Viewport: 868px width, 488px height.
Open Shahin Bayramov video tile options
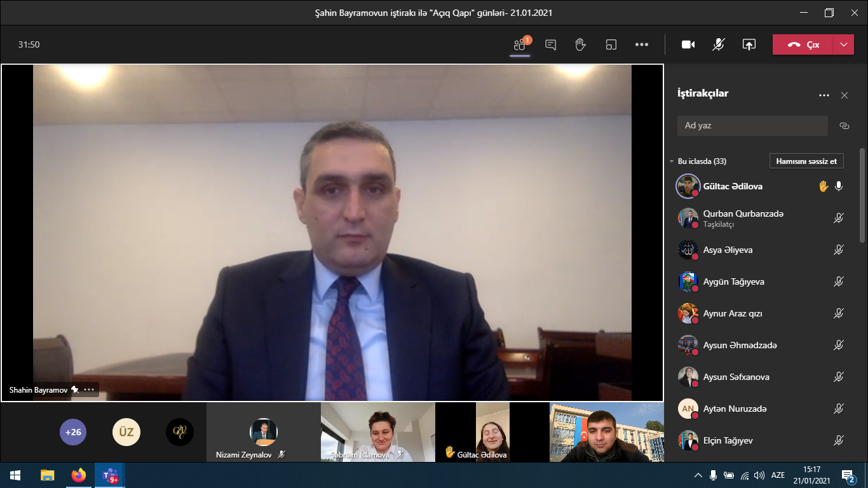click(x=89, y=390)
